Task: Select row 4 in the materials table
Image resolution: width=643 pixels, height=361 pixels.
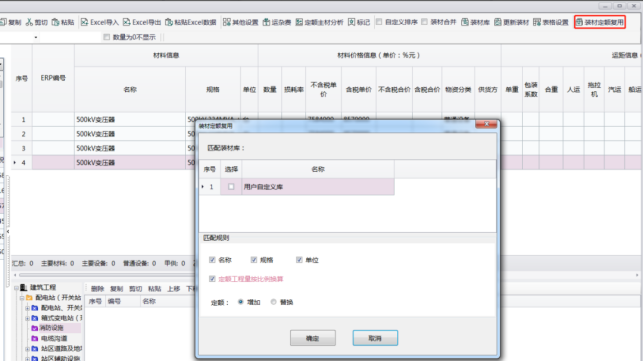Action: tap(23, 162)
